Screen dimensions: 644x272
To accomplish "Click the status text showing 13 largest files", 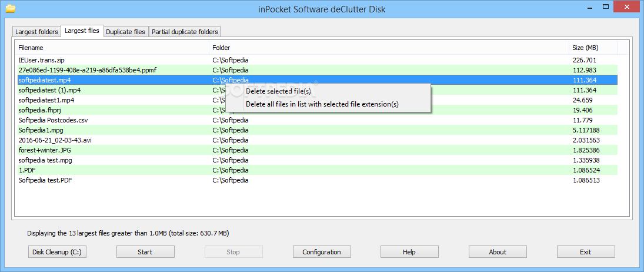I will (128, 233).
